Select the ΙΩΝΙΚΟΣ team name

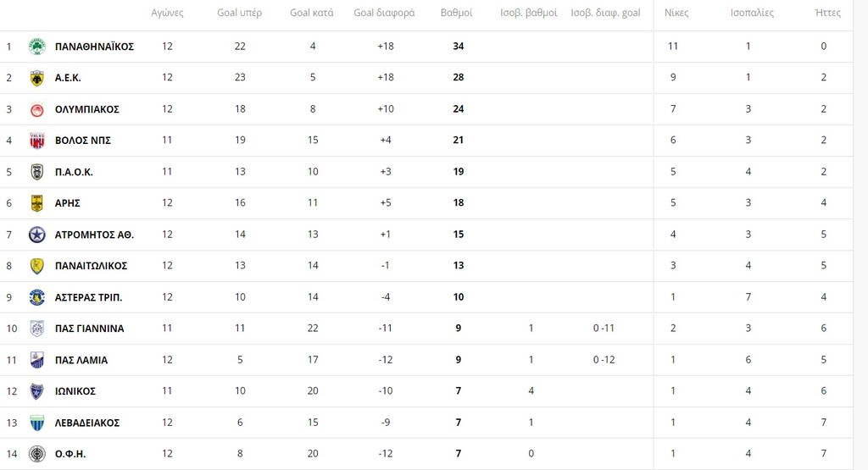[75, 391]
